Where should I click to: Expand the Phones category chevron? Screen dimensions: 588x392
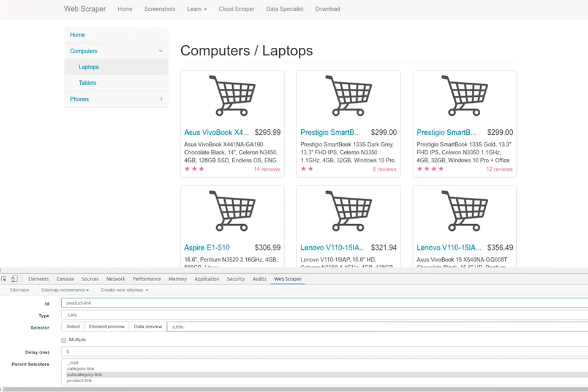pos(161,99)
